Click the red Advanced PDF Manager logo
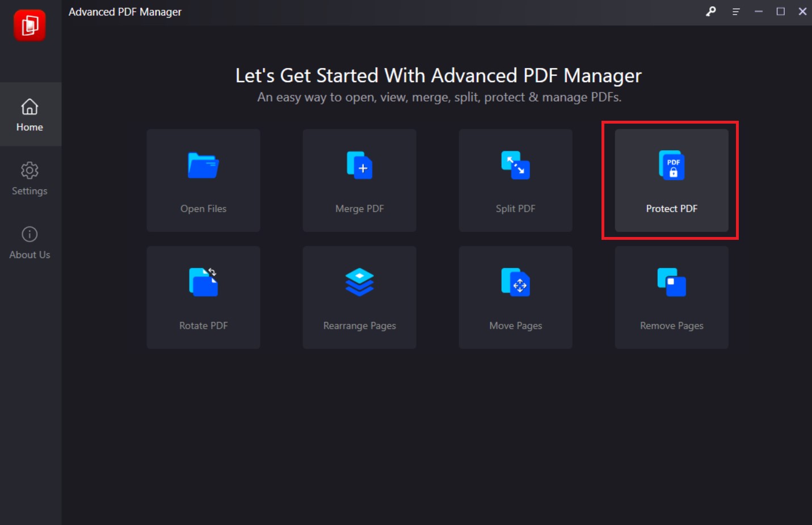812x525 pixels. (x=30, y=26)
